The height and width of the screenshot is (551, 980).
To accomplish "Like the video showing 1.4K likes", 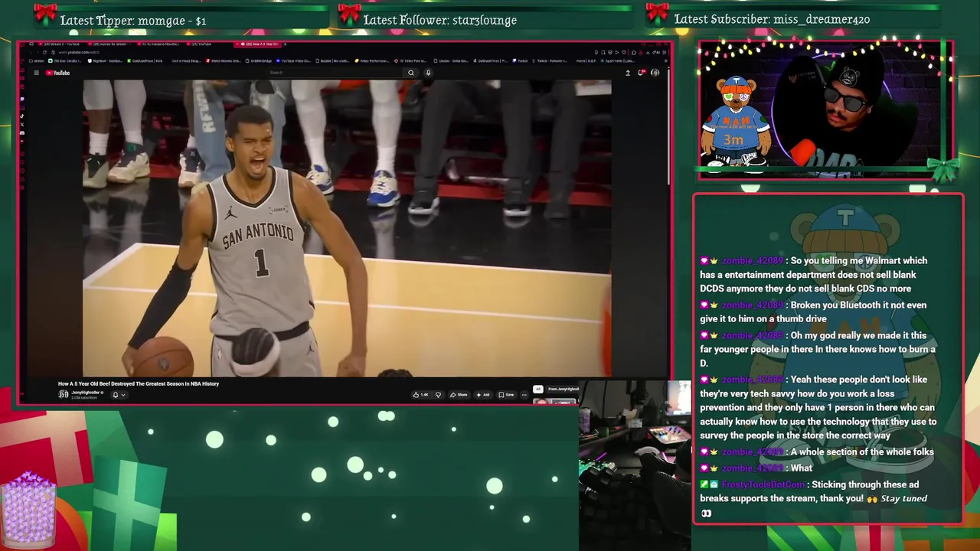I will click(421, 395).
